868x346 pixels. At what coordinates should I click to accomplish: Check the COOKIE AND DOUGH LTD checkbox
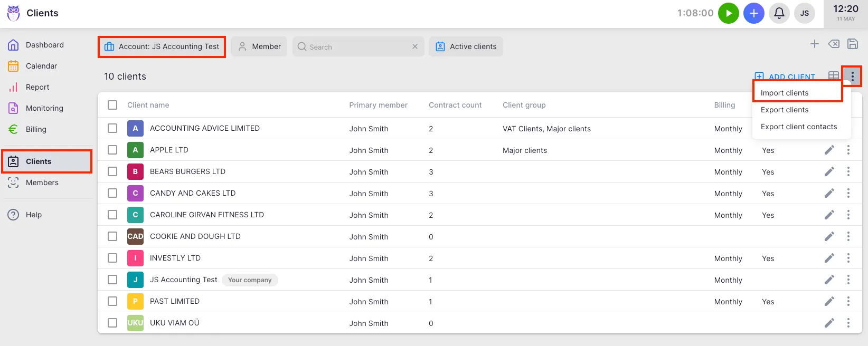pos(112,236)
